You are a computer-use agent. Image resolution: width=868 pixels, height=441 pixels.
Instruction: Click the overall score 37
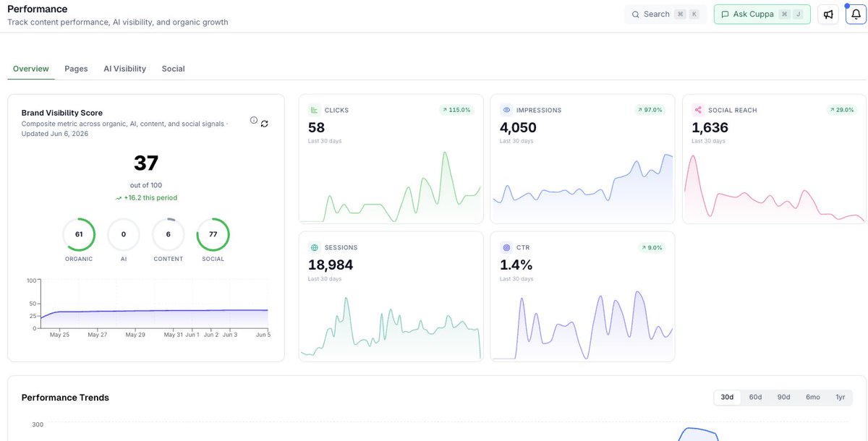pos(146,163)
